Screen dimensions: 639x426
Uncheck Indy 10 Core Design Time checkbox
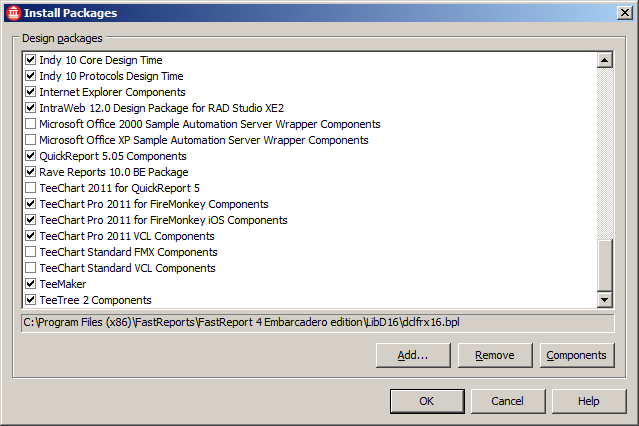31,60
